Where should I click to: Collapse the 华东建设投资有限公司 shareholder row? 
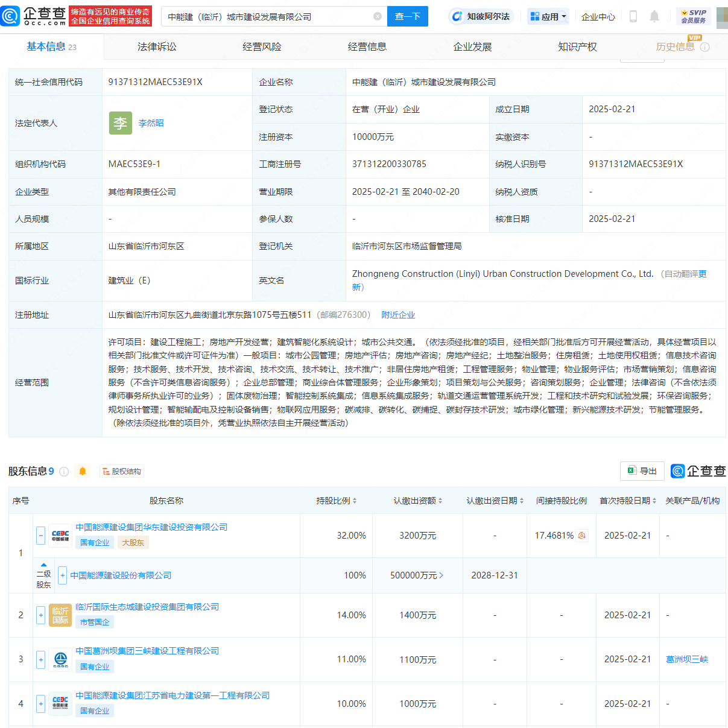tap(40, 536)
